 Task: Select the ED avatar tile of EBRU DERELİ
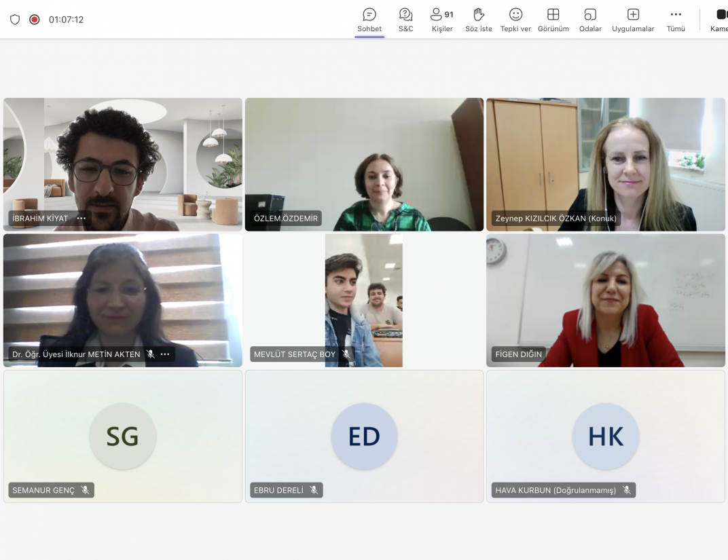pos(364,436)
